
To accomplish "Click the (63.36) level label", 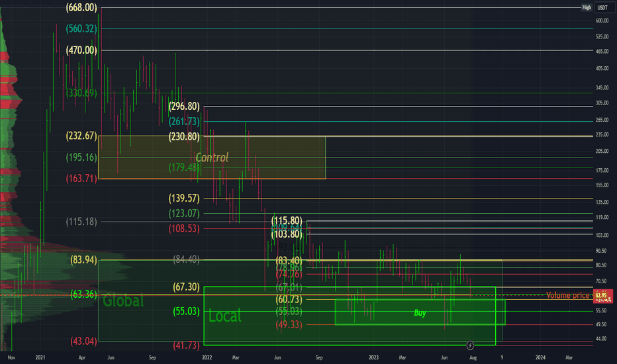I will point(83,295).
